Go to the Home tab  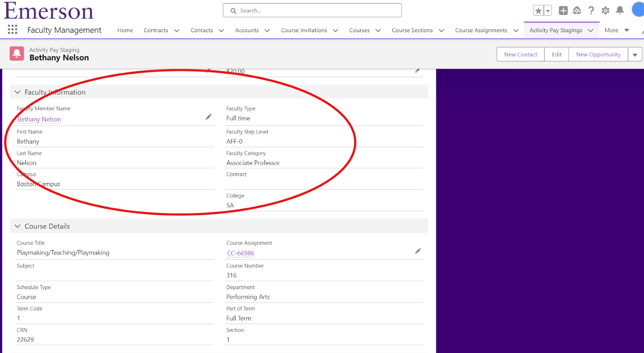(x=125, y=30)
